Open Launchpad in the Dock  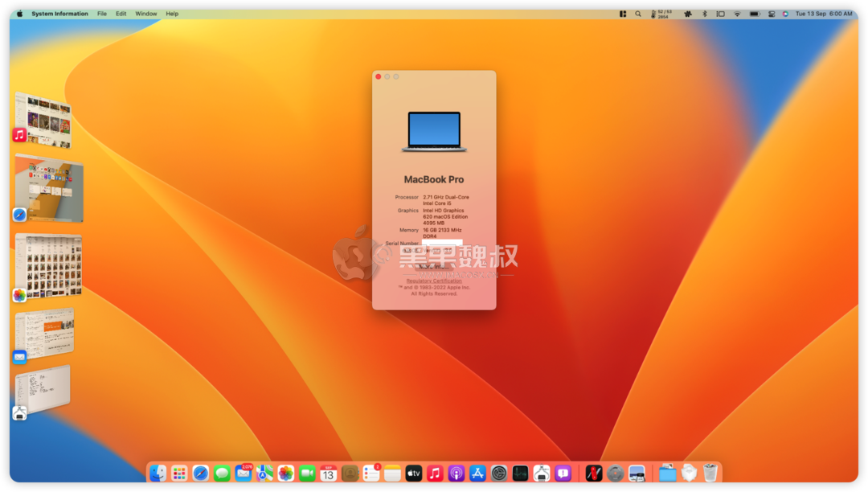pyautogui.click(x=179, y=474)
